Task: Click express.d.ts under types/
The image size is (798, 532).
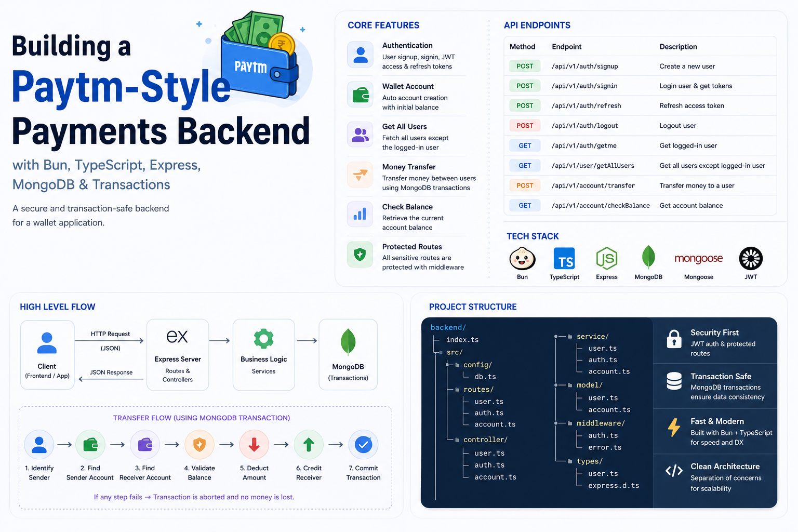Action: [614, 486]
